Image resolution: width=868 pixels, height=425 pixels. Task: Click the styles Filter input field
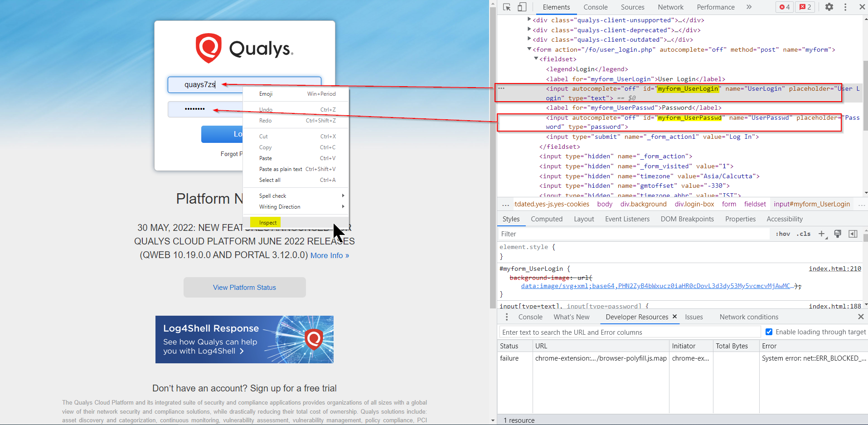tap(633, 234)
